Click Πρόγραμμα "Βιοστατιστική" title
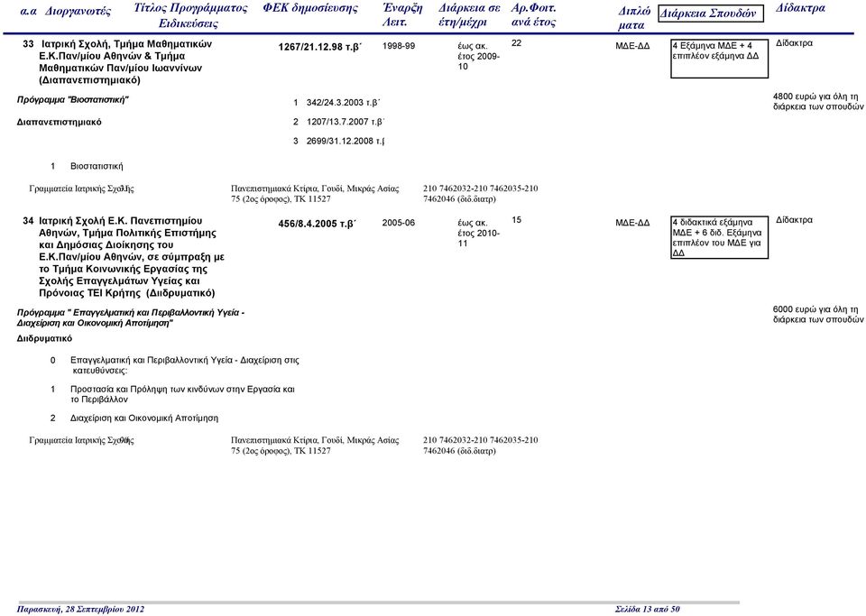Image resolution: width=866 pixels, height=616 pixels. [72, 100]
